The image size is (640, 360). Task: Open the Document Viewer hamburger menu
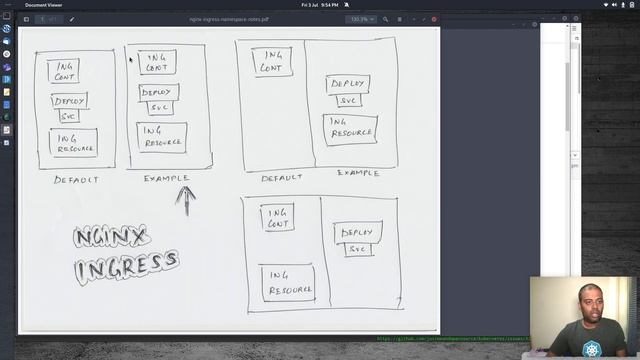click(x=400, y=19)
